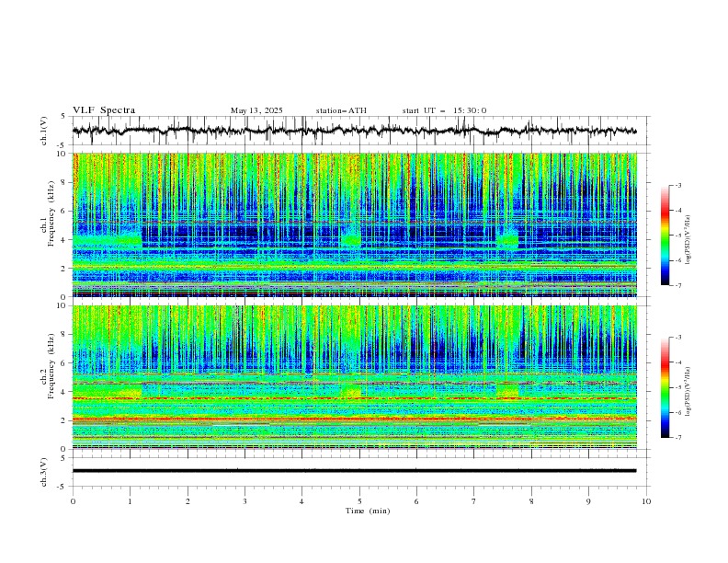Click the "-5" label on ch.2 colorbar
The width and height of the screenshot is (728, 563).
[677, 387]
